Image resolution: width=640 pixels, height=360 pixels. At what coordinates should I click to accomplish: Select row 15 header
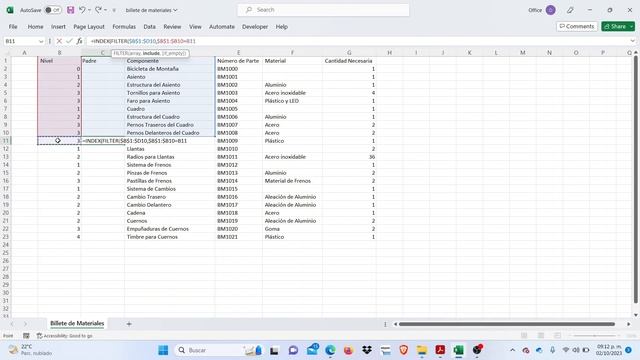click(6, 173)
